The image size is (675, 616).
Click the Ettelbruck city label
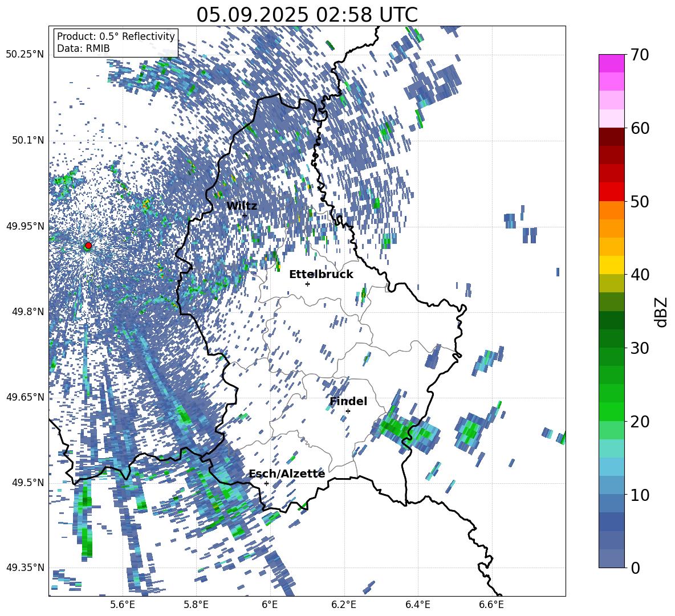pos(321,274)
